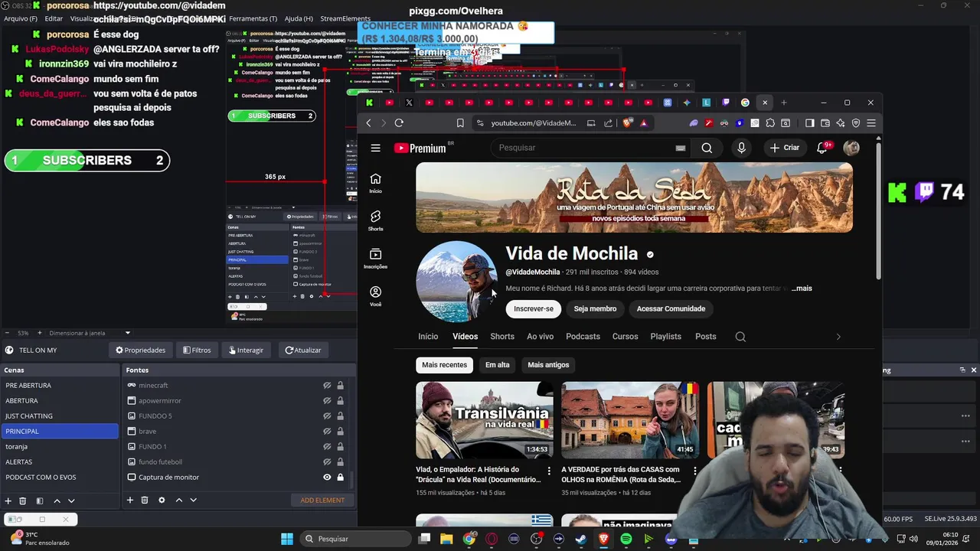The height and width of the screenshot is (551, 980).
Task: Click Inscrever-se button
Action: pos(534,308)
